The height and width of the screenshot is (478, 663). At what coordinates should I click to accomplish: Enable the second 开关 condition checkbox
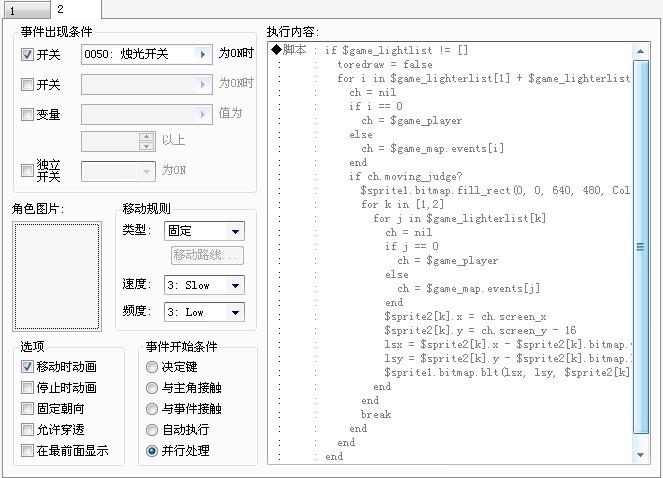pyautogui.click(x=27, y=85)
